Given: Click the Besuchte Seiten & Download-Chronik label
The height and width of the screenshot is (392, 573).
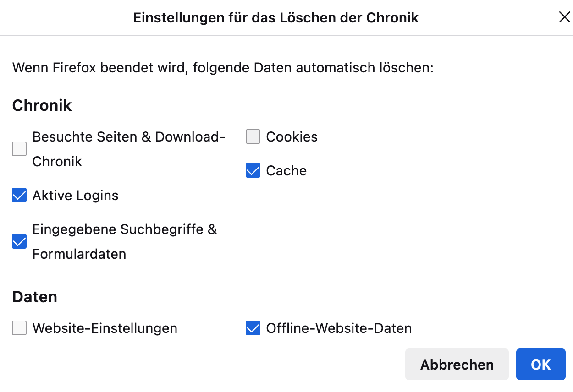Looking at the screenshot, I should (x=128, y=149).
